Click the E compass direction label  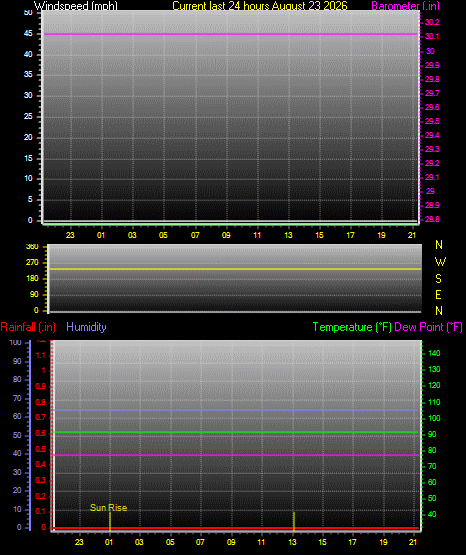click(x=438, y=294)
